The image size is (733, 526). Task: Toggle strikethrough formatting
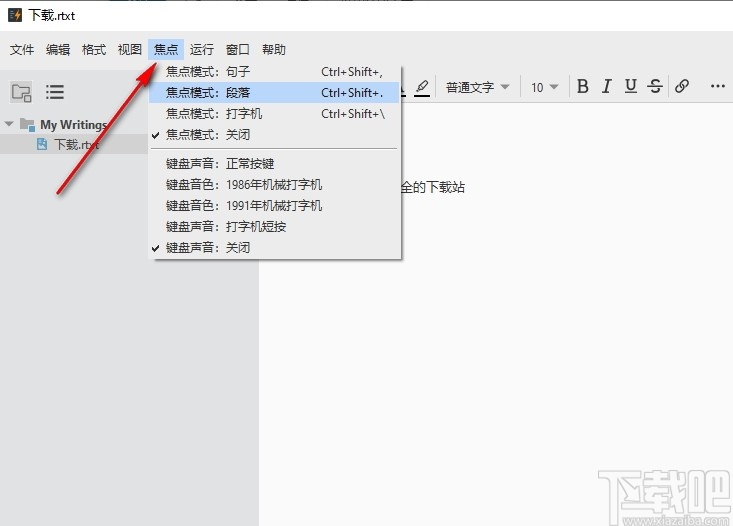[655, 86]
